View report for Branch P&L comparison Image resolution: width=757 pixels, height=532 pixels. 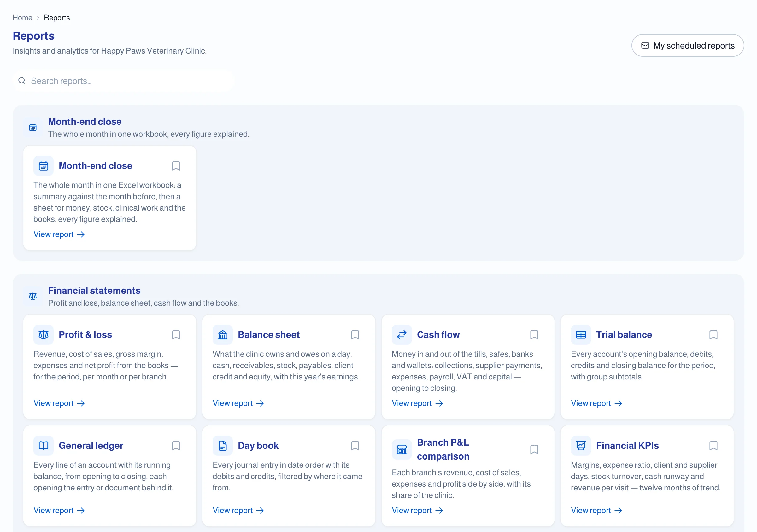coord(417,510)
